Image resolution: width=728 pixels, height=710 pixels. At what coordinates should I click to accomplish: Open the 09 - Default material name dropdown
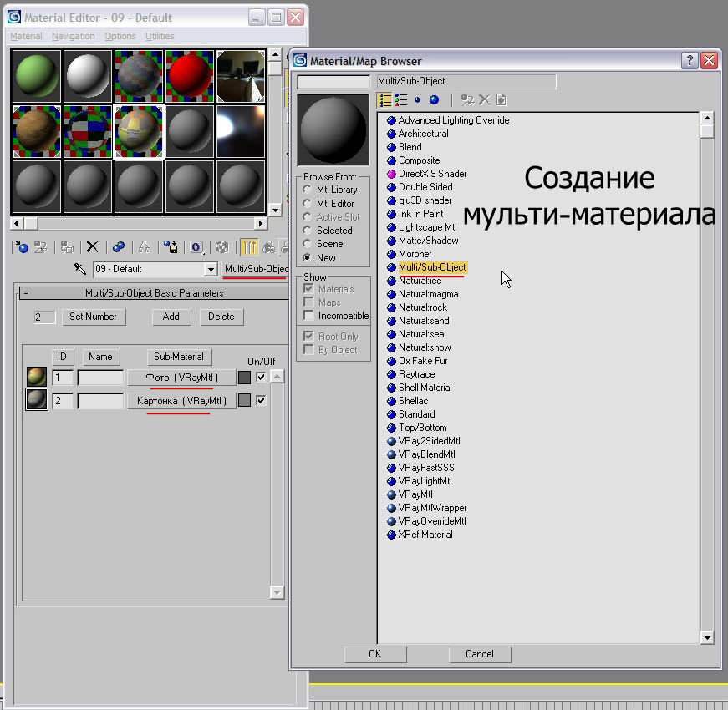[211, 269]
